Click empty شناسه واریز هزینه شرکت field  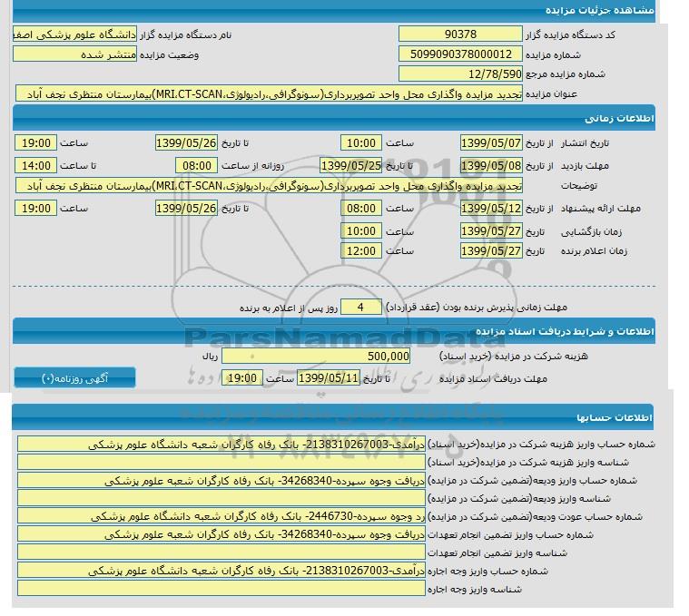click(x=221, y=463)
